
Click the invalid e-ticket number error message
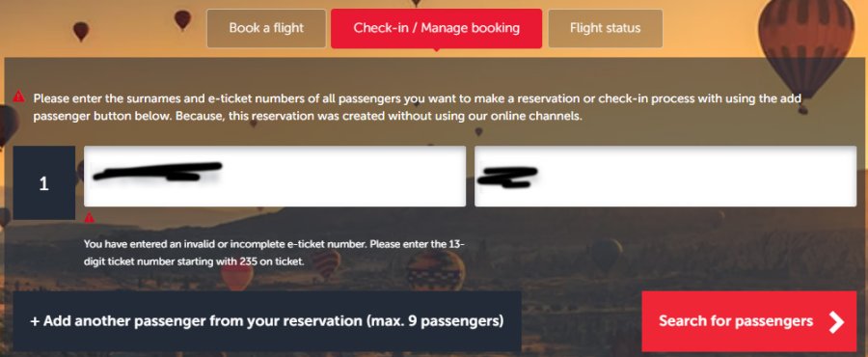click(x=273, y=253)
